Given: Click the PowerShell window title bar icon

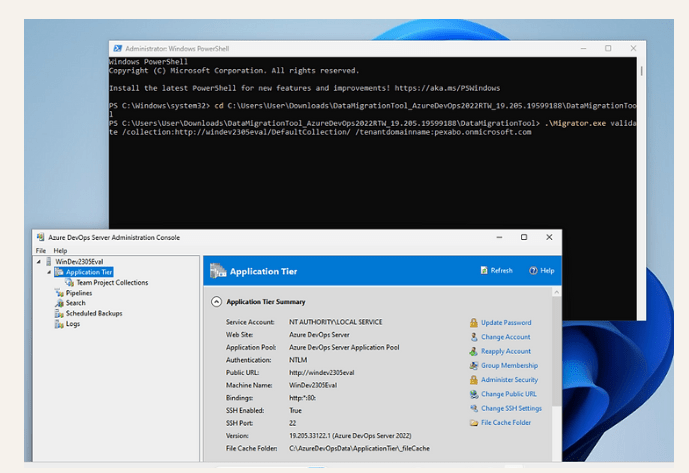Looking at the screenshot, I should 117,48.
